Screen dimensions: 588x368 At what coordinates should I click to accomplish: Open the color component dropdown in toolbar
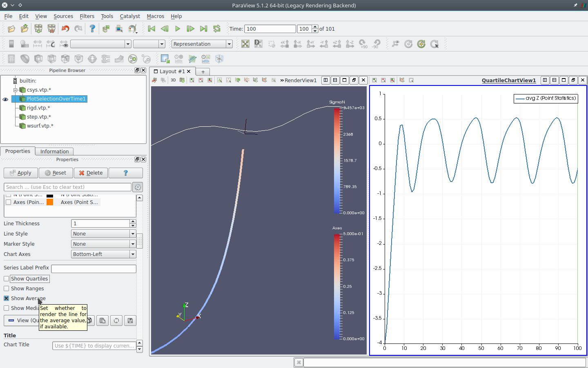click(x=149, y=44)
